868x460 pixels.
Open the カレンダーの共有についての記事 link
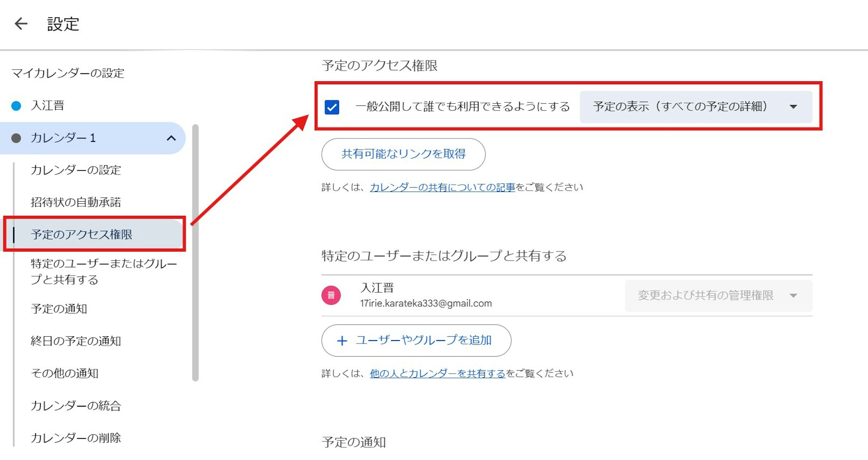tap(442, 188)
